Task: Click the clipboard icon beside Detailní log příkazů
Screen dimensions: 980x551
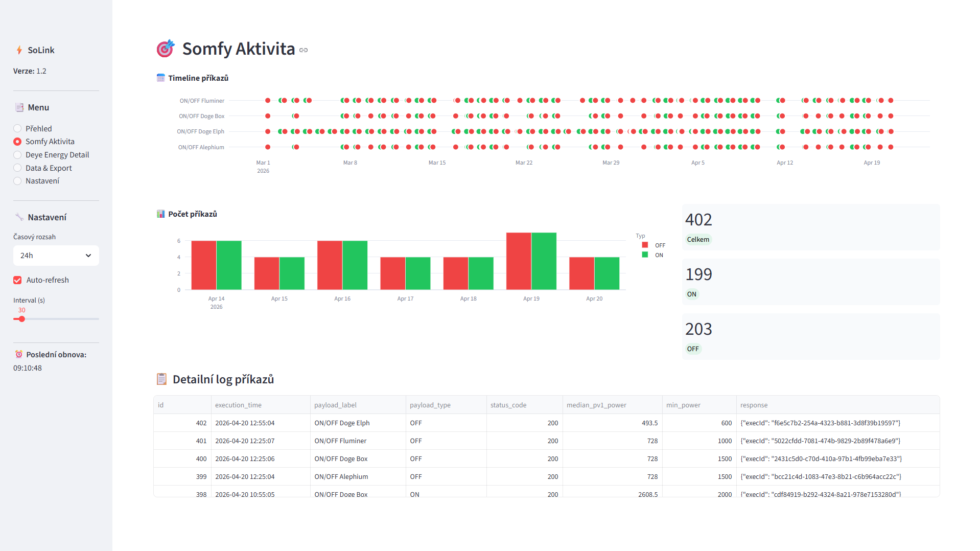Action: click(161, 379)
